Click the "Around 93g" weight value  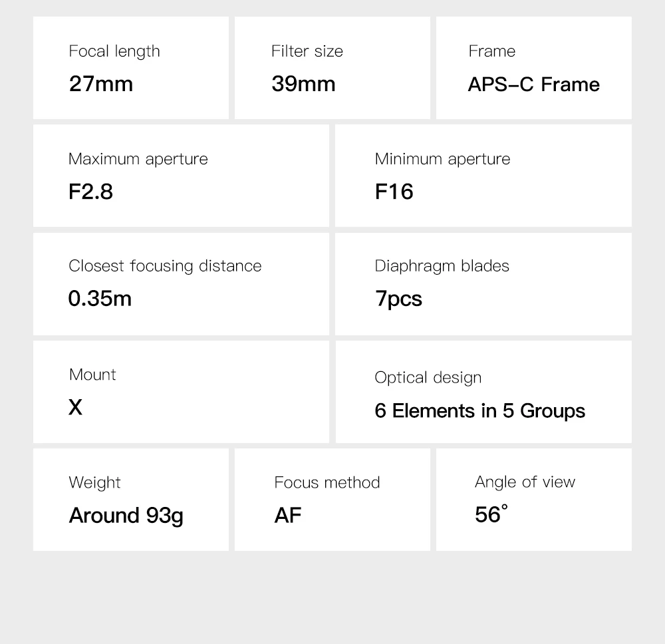[x=126, y=516]
